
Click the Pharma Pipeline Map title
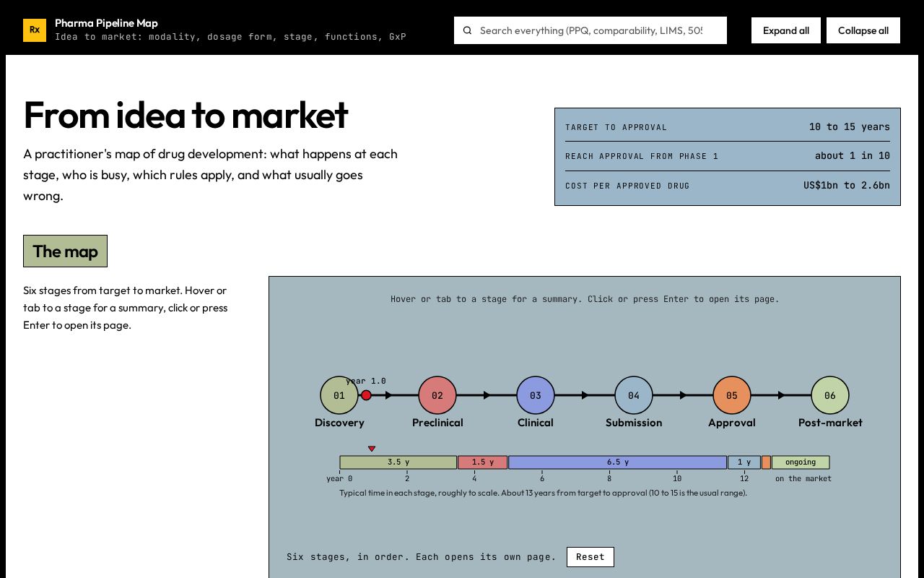[x=106, y=23]
